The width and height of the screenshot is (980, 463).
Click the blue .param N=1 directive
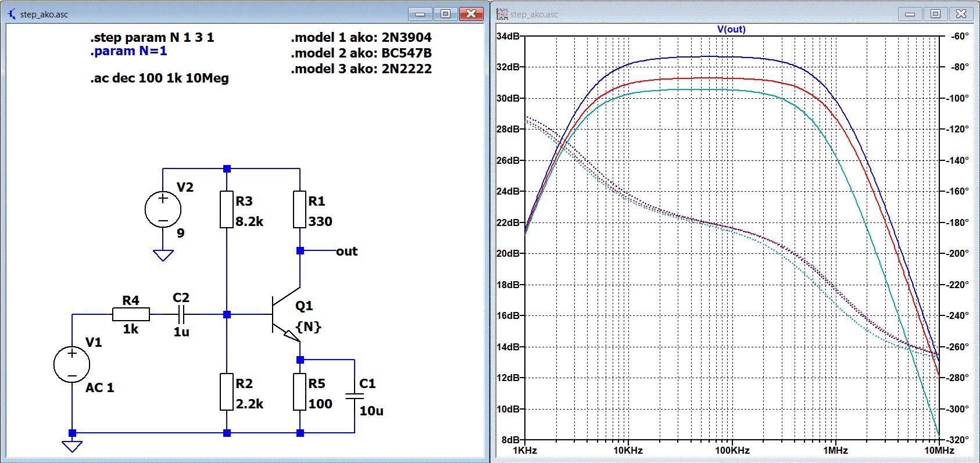coord(128,51)
